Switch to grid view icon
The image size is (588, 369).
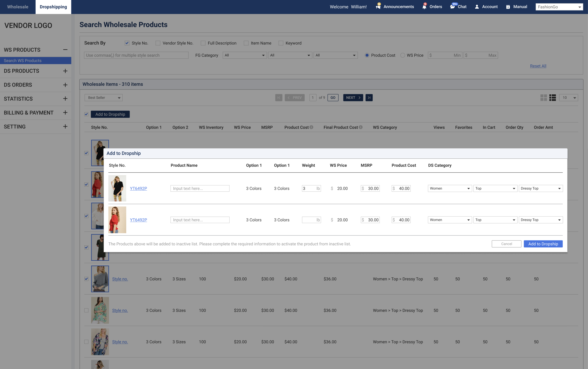point(543,97)
